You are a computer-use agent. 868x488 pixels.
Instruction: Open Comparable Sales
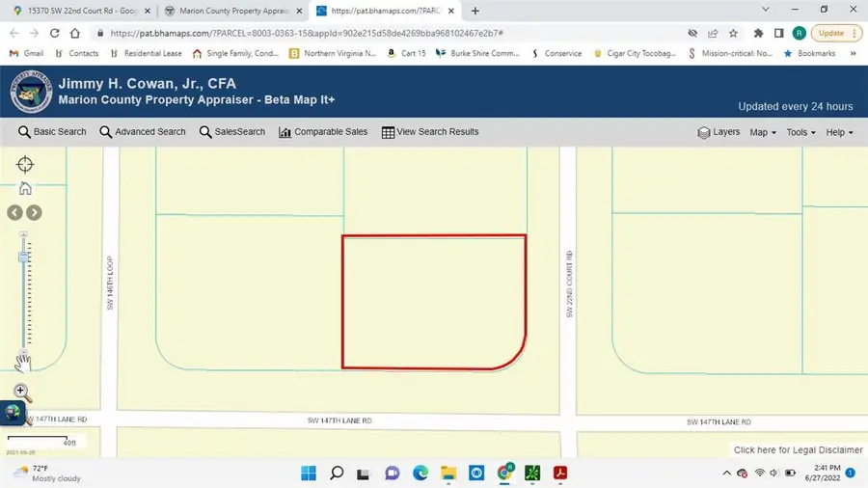pos(323,132)
